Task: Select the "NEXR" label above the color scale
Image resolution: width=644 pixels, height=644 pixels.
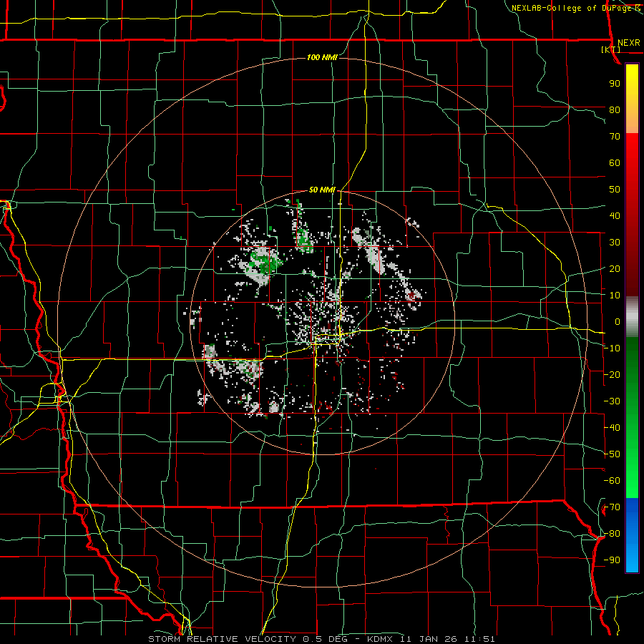Action: click(628, 43)
